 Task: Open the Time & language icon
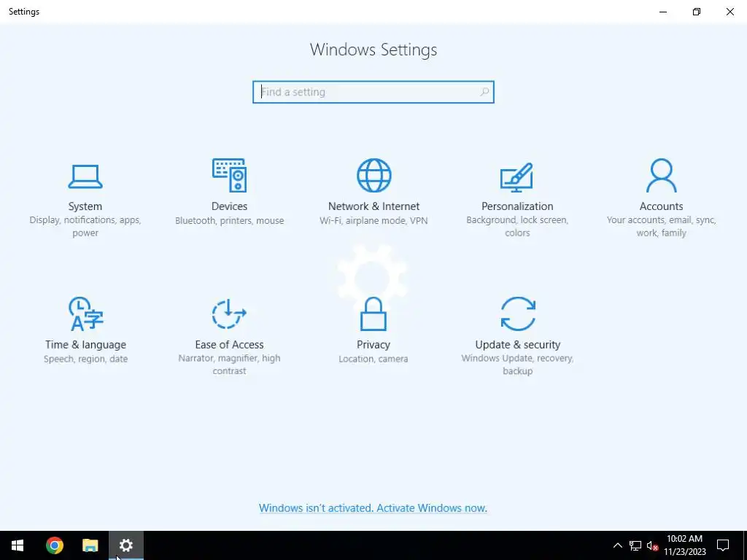[86, 314]
